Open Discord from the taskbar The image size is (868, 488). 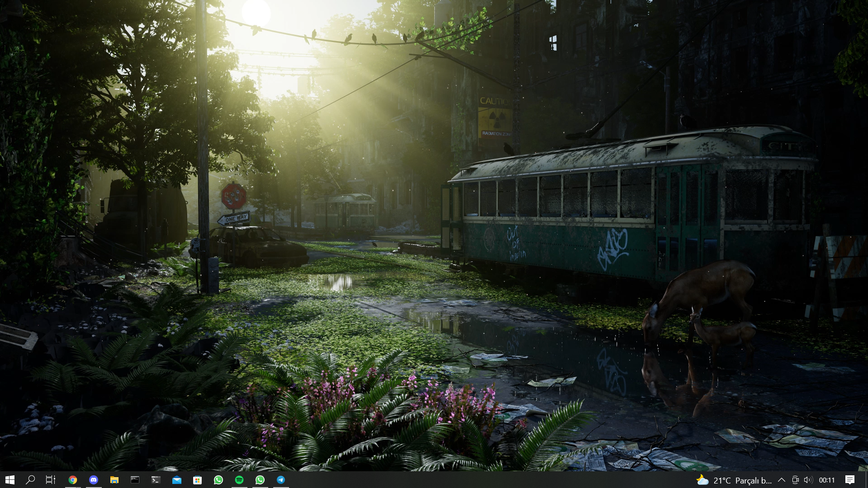(94, 480)
